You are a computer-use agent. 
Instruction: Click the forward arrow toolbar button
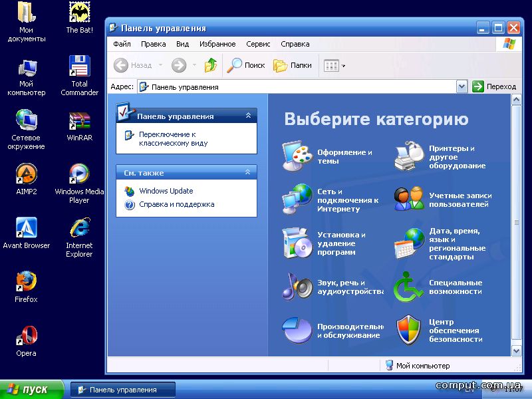(x=179, y=65)
